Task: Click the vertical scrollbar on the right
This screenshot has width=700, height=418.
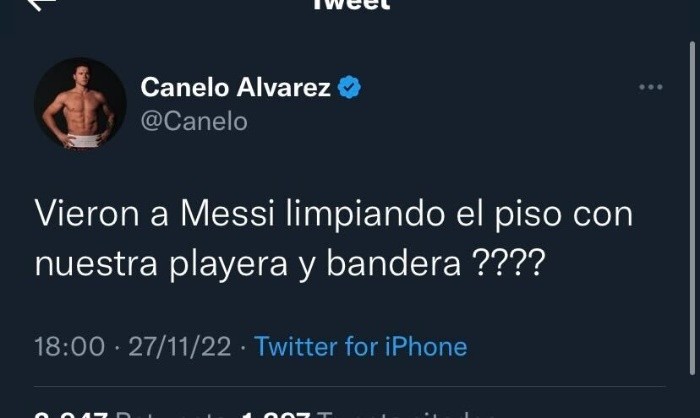Action: click(693, 208)
